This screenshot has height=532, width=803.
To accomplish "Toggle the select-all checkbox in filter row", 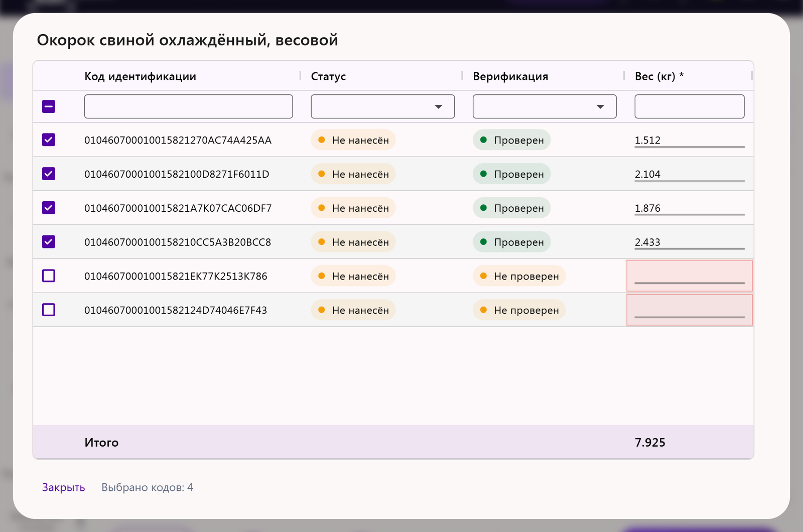I will [x=49, y=106].
